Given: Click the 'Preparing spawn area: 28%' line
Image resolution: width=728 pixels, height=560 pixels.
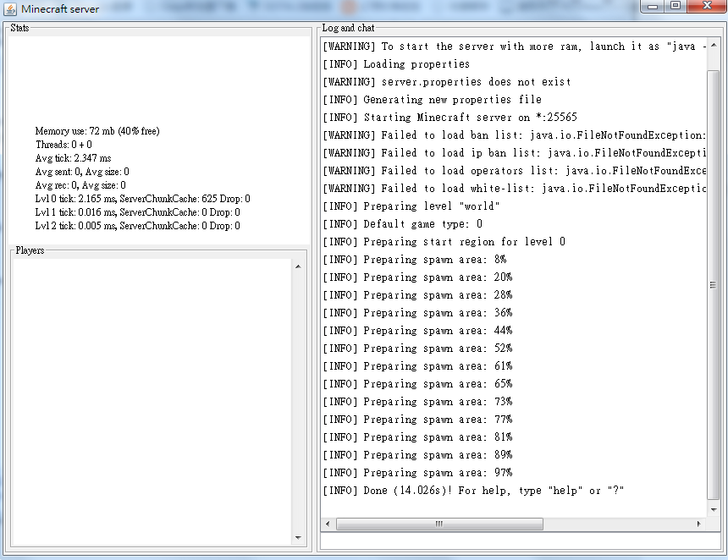Looking at the screenshot, I should (418, 294).
